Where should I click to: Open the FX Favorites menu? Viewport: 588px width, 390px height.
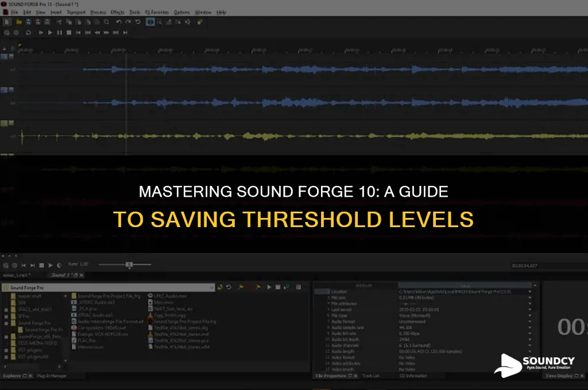pos(157,13)
